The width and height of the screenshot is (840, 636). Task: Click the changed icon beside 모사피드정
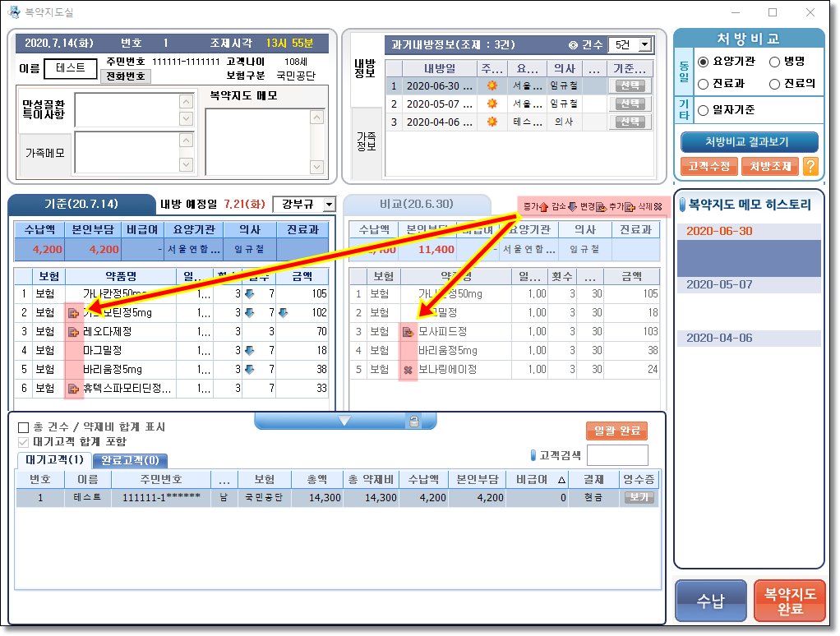[407, 332]
